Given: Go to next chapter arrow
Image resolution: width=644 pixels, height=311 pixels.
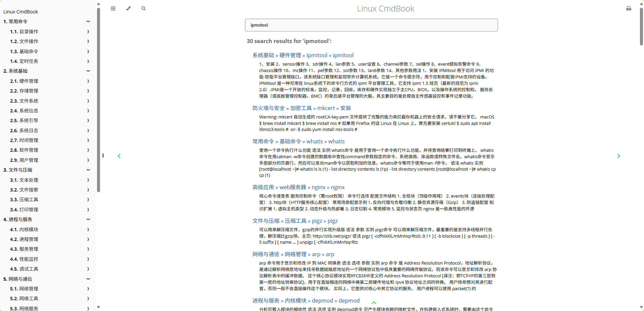Looking at the screenshot, I should [x=618, y=156].
